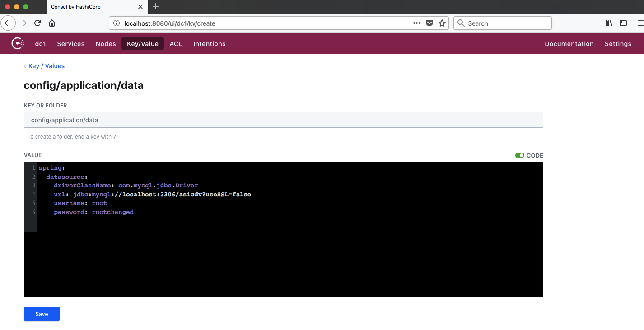Focus the Key or Folder input
The image size is (644, 330).
coord(284,120)
